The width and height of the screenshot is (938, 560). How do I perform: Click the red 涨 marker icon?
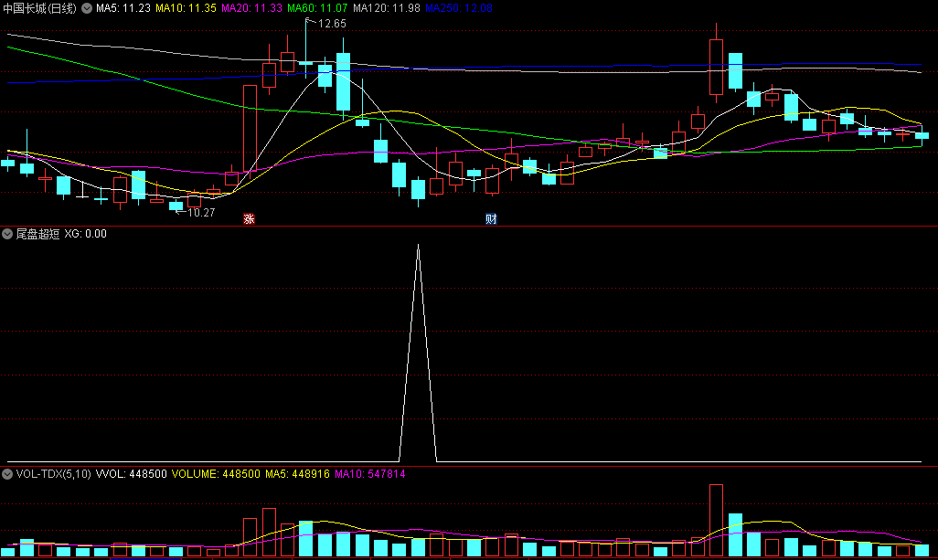pos(249,218)
